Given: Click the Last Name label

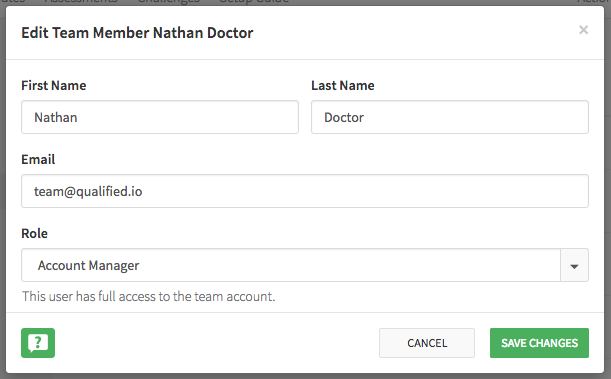Looking at the screenshot, I should point(343,85).
